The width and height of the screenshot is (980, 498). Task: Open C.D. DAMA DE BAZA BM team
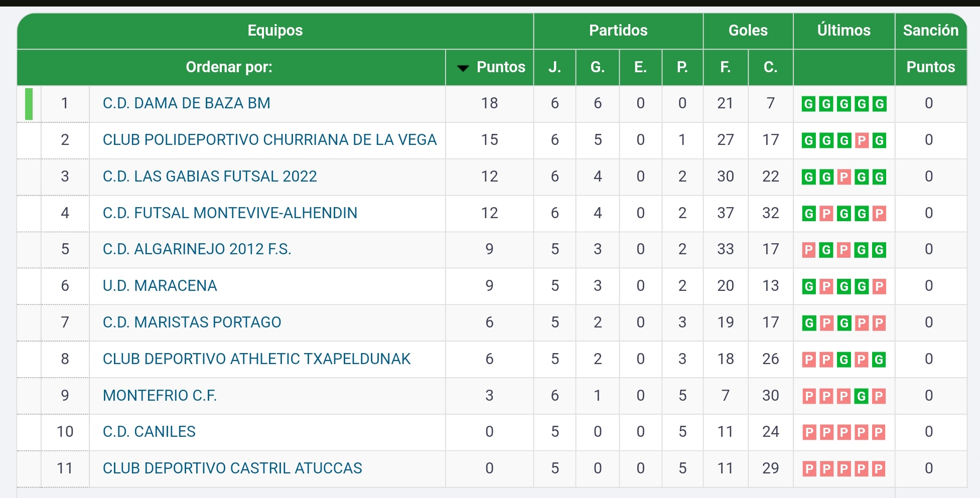(186, 103)
